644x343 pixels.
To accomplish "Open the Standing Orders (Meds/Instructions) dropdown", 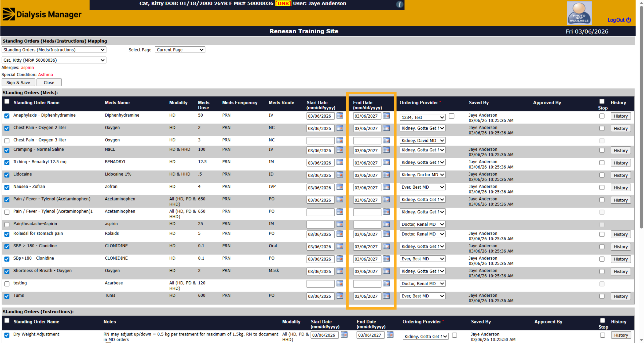I will [54, 50].
